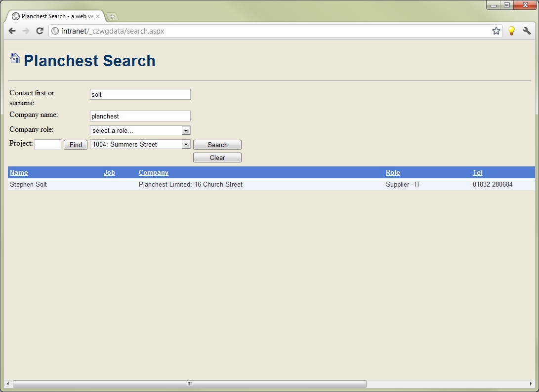The image size is (539, 392).
Task: Click the scrollbar right arrow
Action: click(531, 384)
